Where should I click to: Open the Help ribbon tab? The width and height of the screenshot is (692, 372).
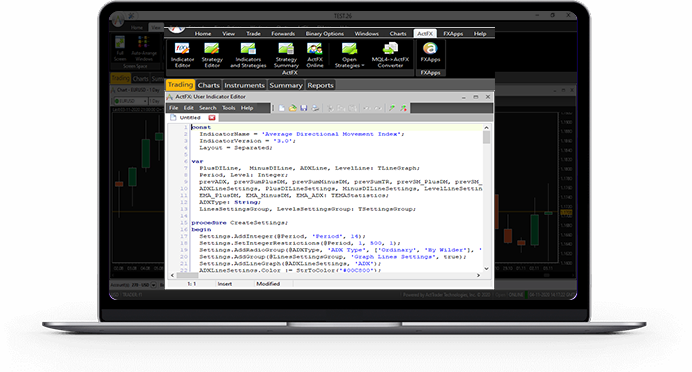click(x=480, y=34)
